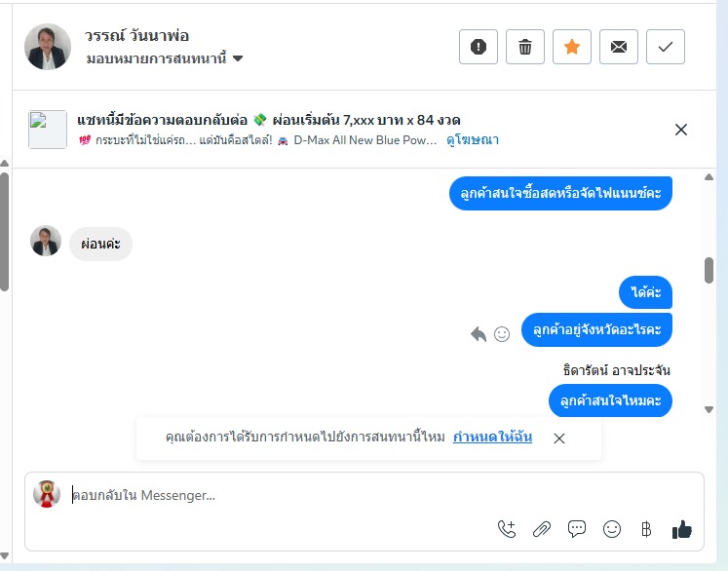Open the emoji picker in composer
Viewport: 728px width, 571px height.
point(612,529)
